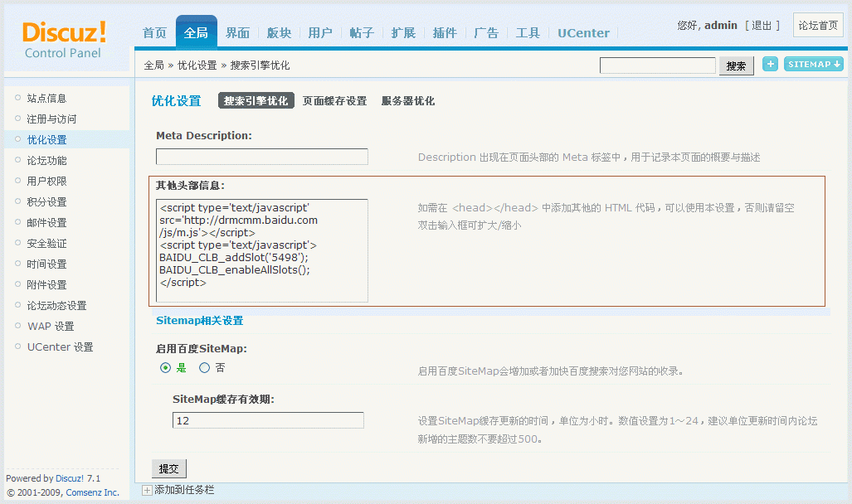This screenshot has width=852, height=504.
Task: Open 积分设置 in sidebar
Action: pyautogui.click(x=46, y=202)
